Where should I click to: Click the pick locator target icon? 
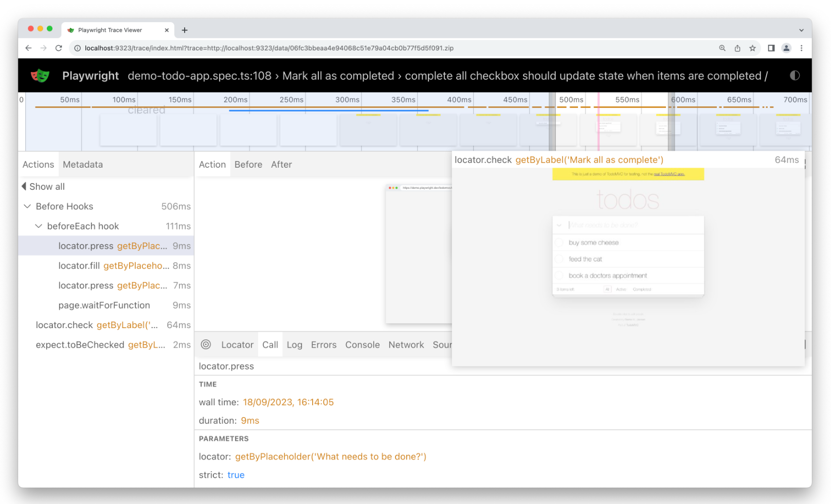(206, 345)
